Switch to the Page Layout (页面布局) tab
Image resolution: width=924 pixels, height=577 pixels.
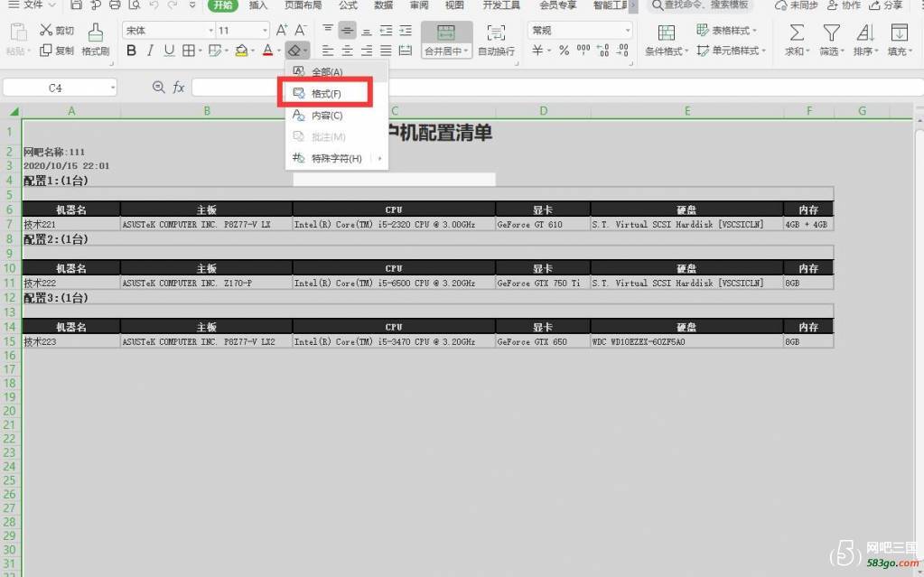coord(303,5)
